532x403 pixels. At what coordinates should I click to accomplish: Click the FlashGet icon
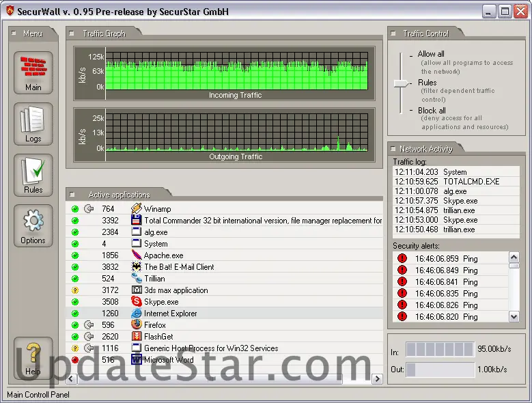tap(137, 336)
